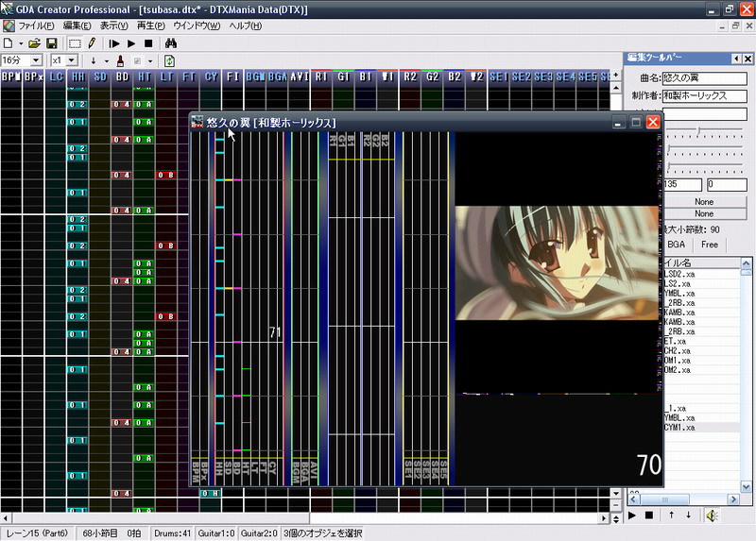The width and height of the screenshot is (756, 541).
Task: Activate the rectangular selection tool
Action: [75, 43]
